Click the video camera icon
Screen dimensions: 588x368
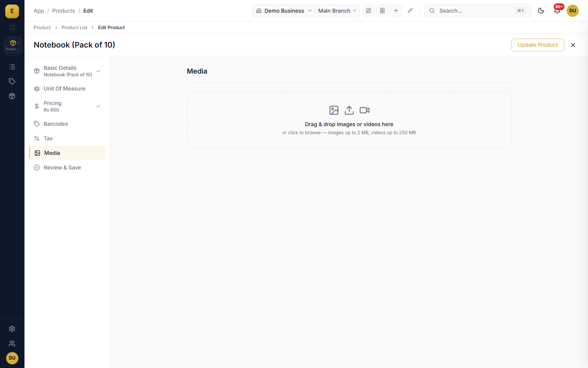click(364, 110)
